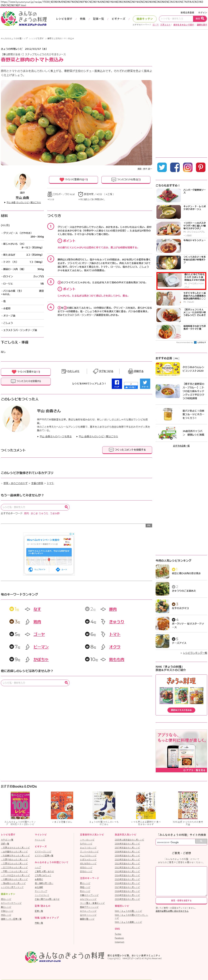The width and height of the screenshot is (208, 980).
Task: Open the Facebook icon in the sidebar
Action: coord(175,167)
